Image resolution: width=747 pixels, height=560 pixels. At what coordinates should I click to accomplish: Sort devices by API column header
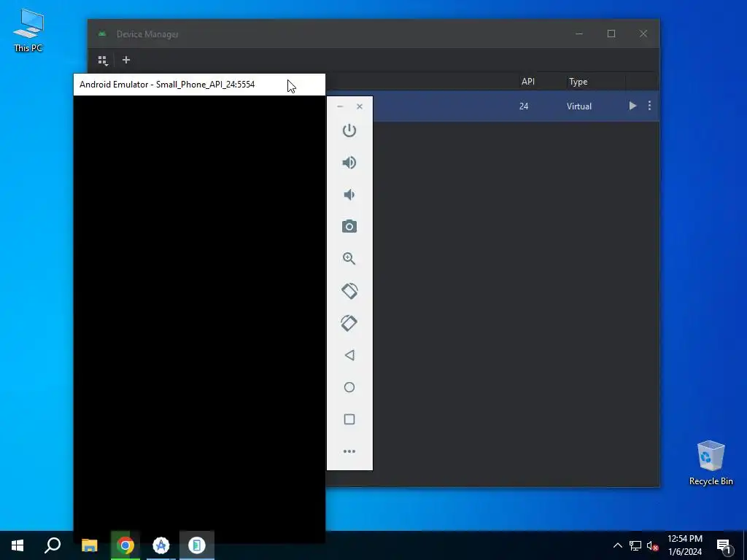[x=528, y=82]
